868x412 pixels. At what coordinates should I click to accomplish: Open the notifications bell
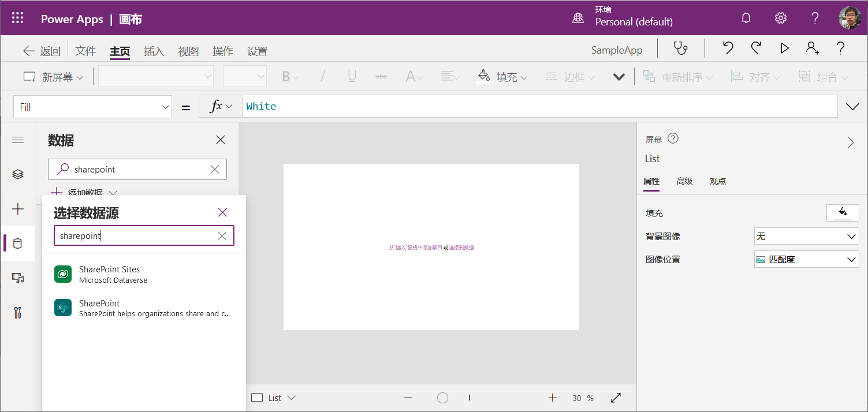point(746,18)
